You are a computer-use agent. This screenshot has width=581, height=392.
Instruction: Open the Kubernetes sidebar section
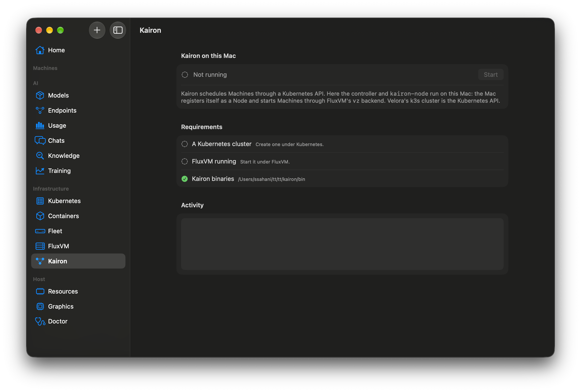click(78, 201)
